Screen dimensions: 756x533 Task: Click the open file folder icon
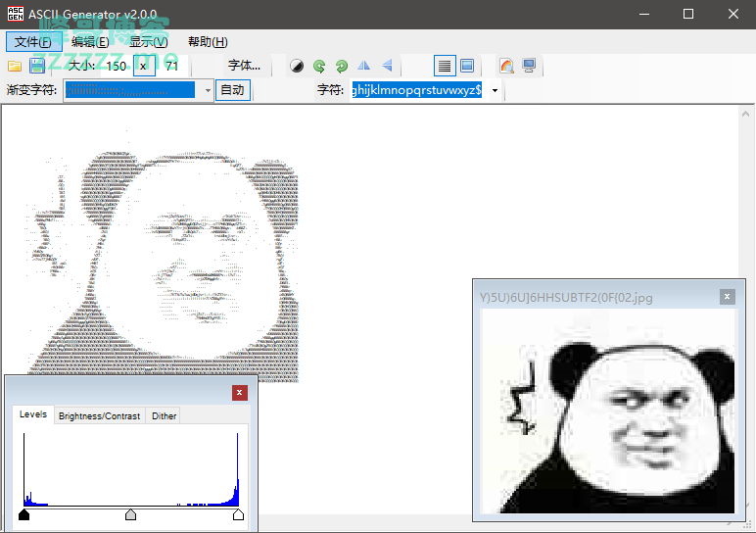pos(15,66)
